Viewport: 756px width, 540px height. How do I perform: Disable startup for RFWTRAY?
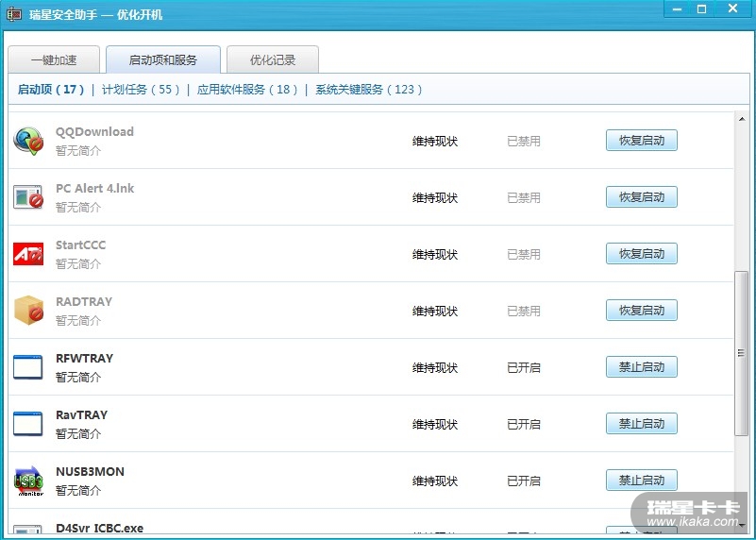(641, 367)
